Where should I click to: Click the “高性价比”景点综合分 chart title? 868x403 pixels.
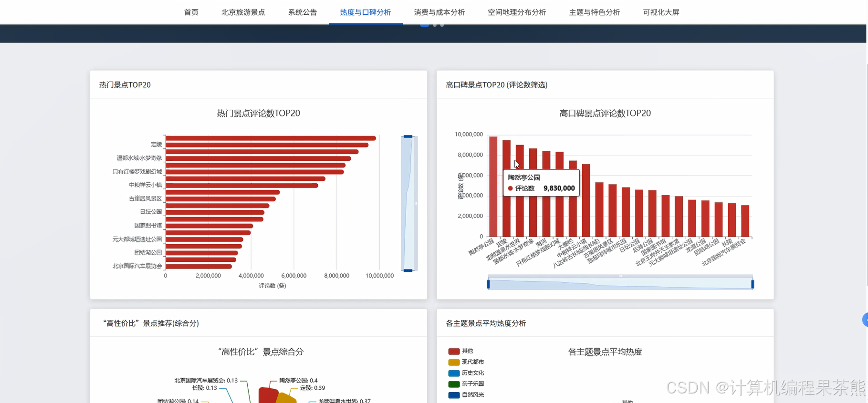tap(261, 352)
